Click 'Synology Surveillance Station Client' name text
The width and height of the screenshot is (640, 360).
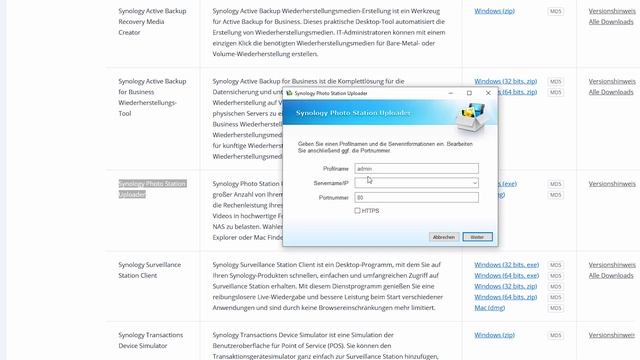149,270
